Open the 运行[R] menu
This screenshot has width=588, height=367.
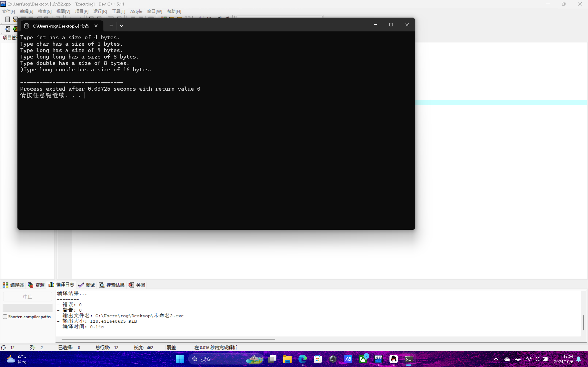point(100,11)
